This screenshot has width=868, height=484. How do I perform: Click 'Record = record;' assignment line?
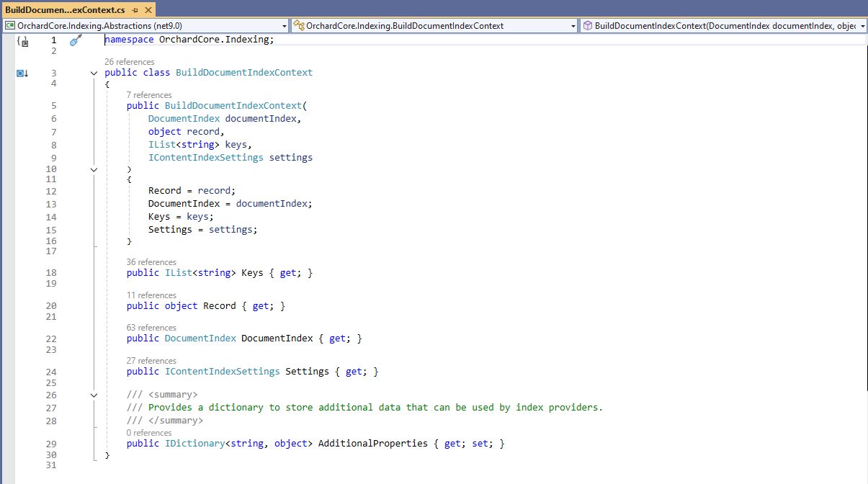192,191
